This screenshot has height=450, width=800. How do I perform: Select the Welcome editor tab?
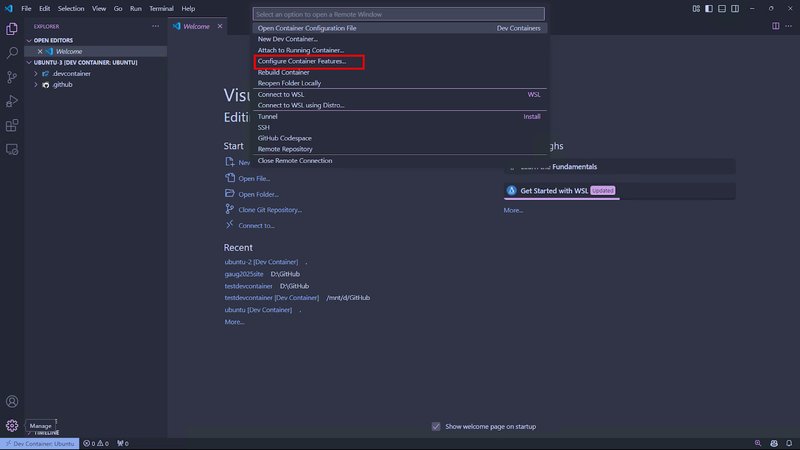click(x=196, y=26)
